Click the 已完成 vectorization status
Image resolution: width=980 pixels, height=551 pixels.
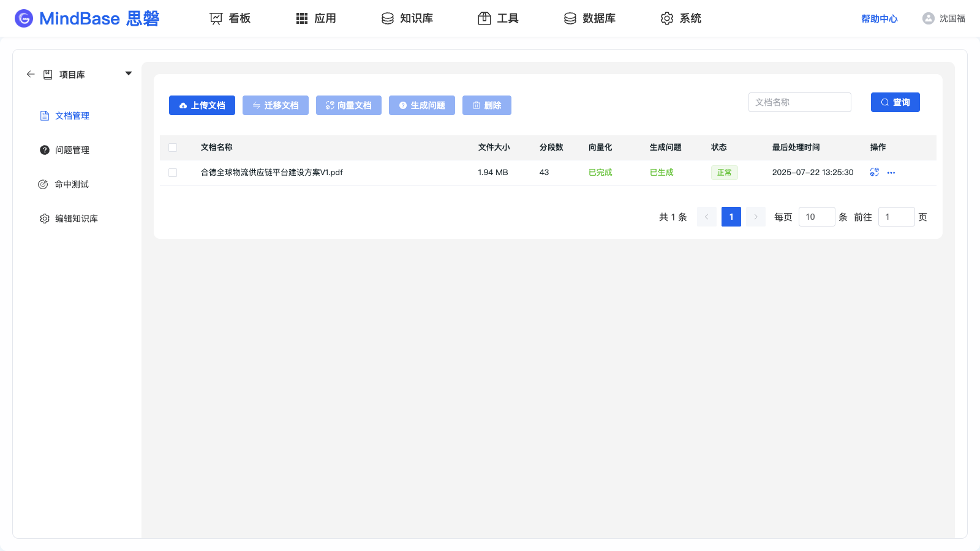600,173
